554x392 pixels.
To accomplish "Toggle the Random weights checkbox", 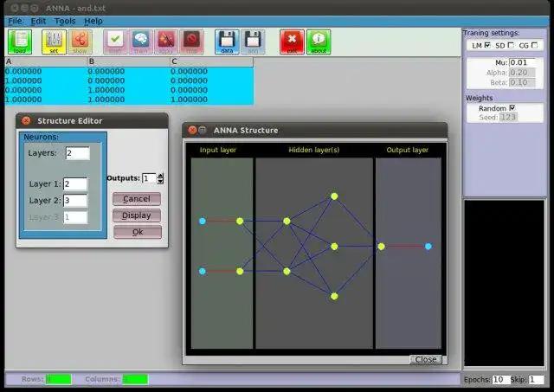I will (512, 107).
